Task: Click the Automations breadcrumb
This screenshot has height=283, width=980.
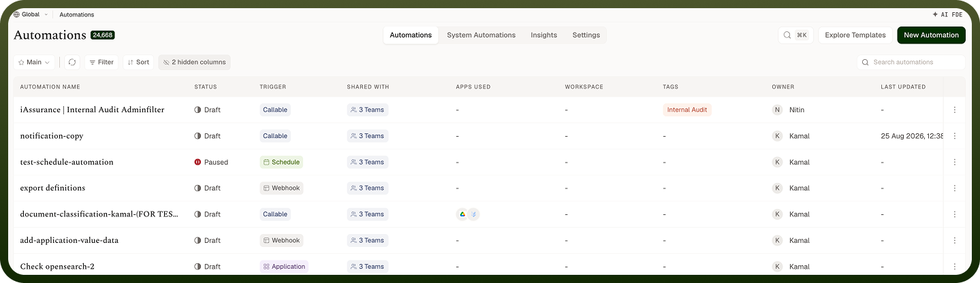Action: click(x=77, y=14)
